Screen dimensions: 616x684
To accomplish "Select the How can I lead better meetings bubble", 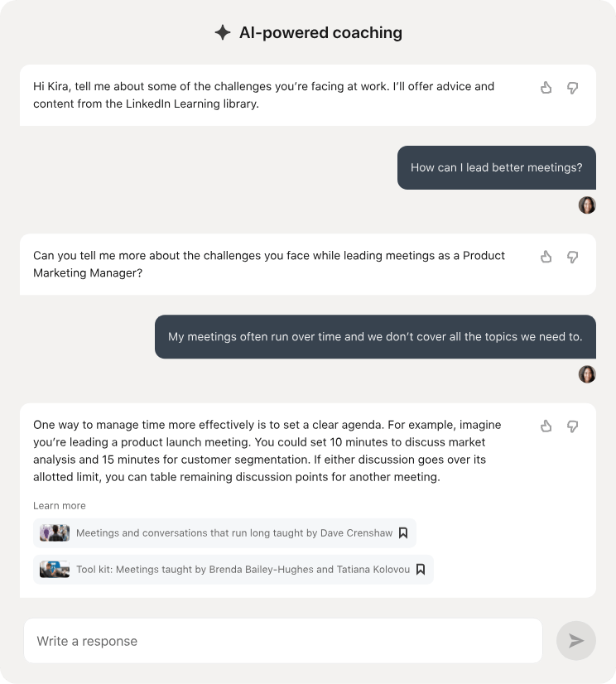I will pos(497,167).
